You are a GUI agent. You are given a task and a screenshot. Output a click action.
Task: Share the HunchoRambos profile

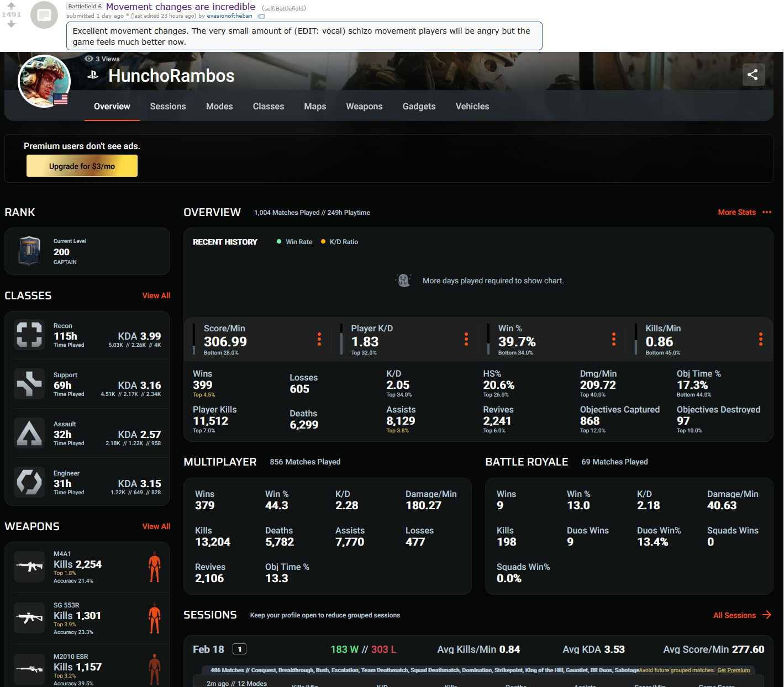(x=753, y=75)
